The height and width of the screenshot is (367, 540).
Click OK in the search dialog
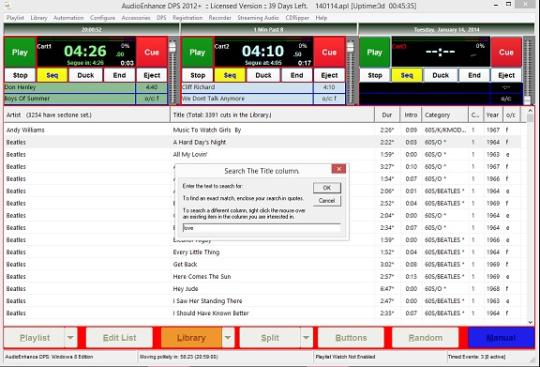(327, 188)
